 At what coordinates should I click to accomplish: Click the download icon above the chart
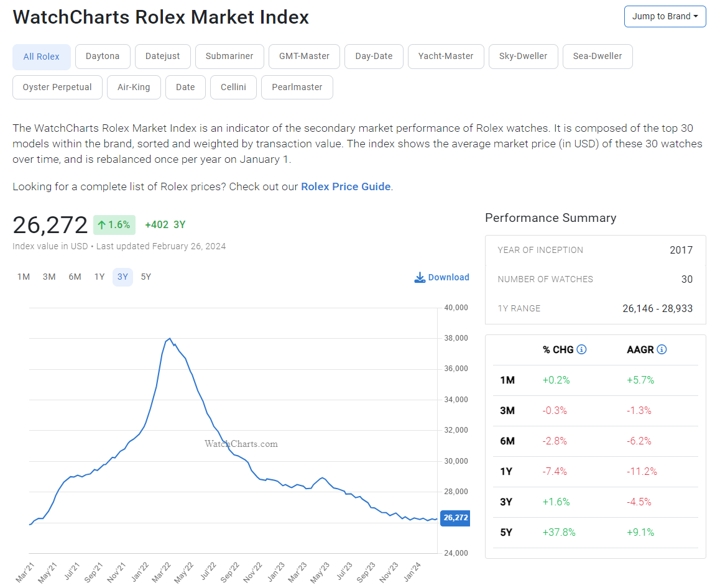(420, 277)
